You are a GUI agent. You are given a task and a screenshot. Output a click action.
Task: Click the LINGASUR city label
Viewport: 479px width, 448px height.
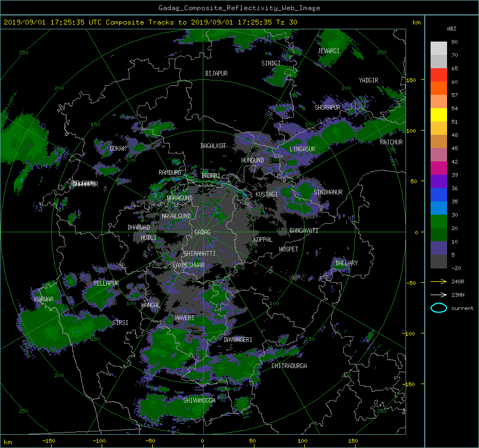302,149
